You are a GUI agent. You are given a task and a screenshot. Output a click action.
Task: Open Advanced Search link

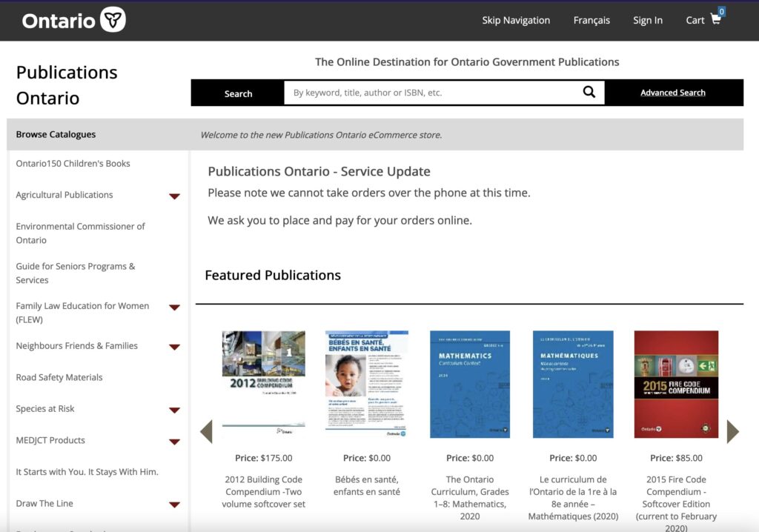click(x=673, y=93)
